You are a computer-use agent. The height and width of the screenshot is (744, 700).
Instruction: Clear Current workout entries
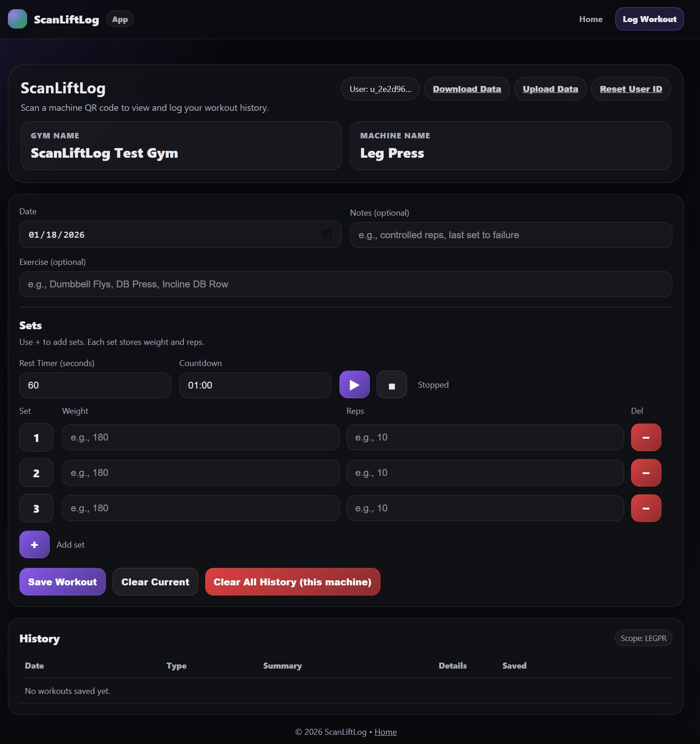pyautogui.click(x=155, y=582)
